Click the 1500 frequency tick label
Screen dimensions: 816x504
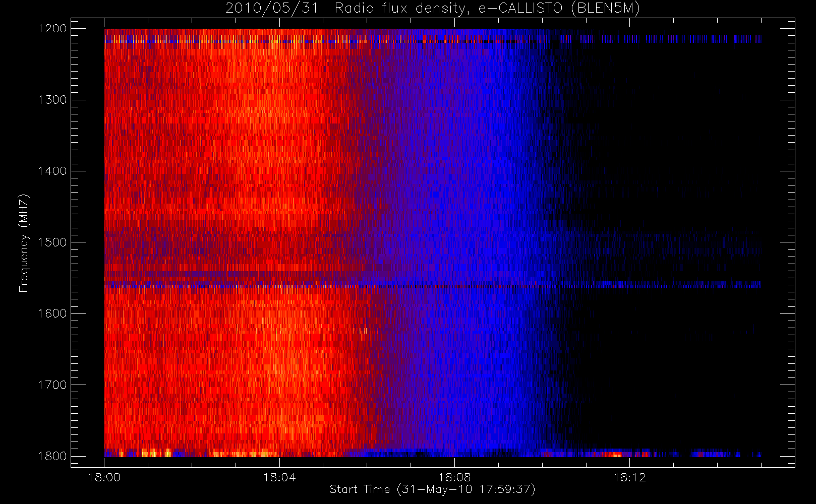(52, 242)
